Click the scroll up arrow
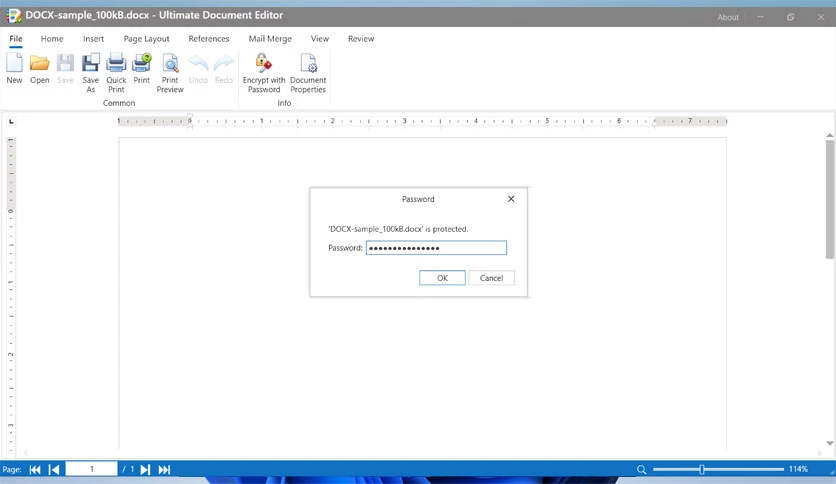The width and height of the screenshot is (836, 484). [830, 135]
